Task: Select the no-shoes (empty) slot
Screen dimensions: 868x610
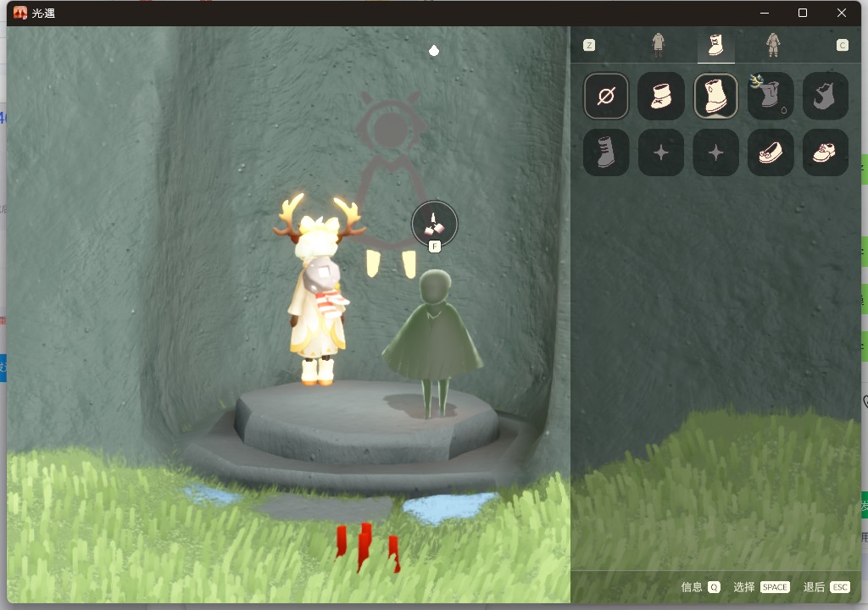Action: point(606,97)
